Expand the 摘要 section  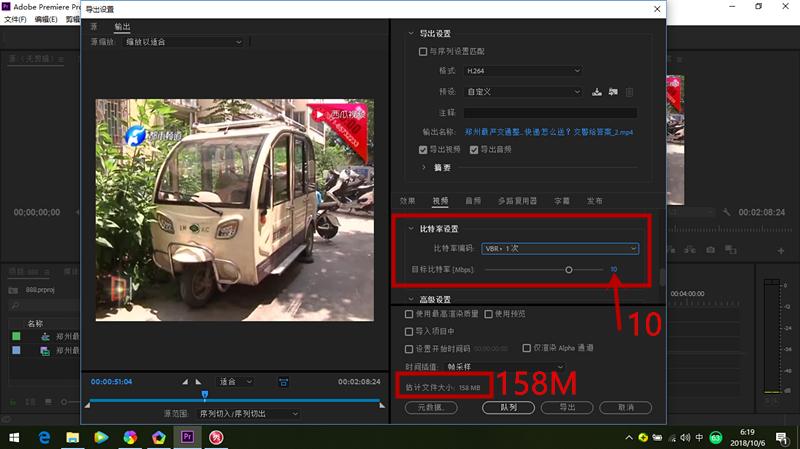[423, 167]
